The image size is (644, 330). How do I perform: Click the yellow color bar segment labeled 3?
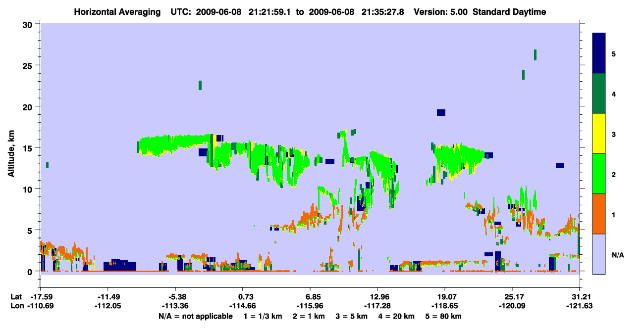[599, 133]
